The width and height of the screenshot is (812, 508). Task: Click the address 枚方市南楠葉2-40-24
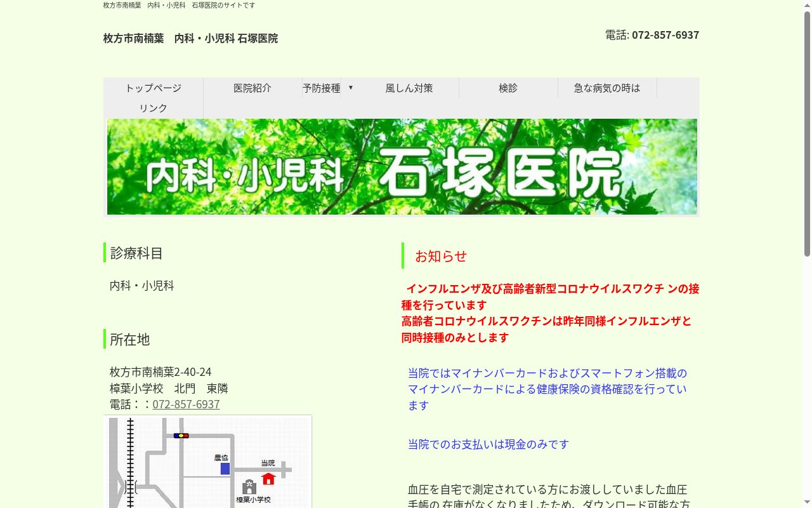160,372
